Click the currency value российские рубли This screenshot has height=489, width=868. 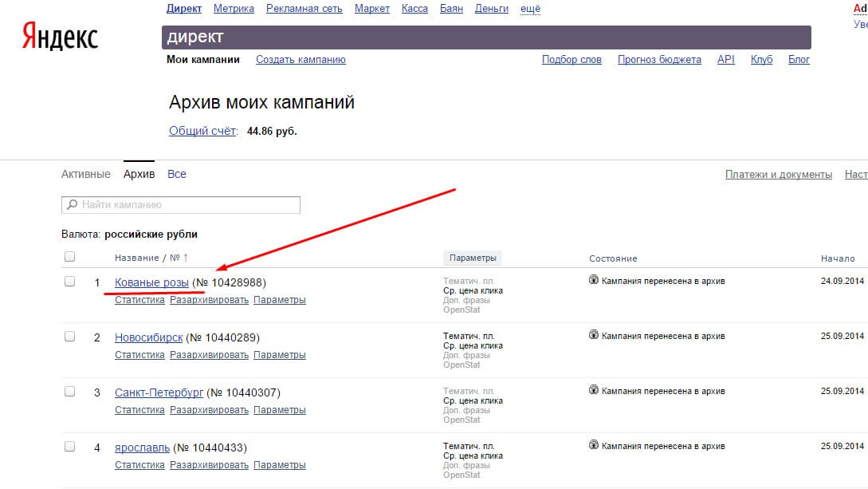point(151,235)
